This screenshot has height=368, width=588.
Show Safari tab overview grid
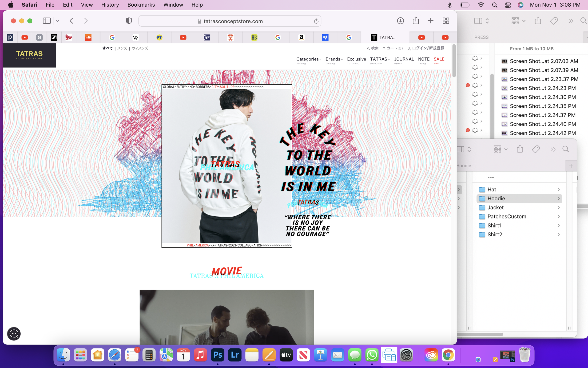click(x=446, y=21)
